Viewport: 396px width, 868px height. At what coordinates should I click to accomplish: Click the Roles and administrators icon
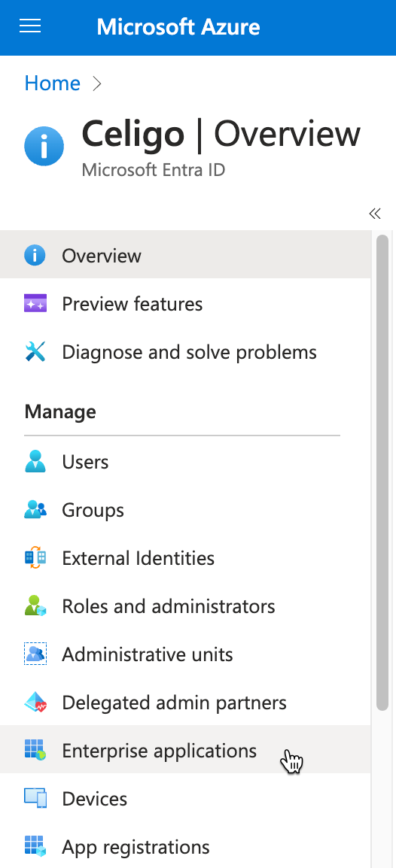[35, 606]
